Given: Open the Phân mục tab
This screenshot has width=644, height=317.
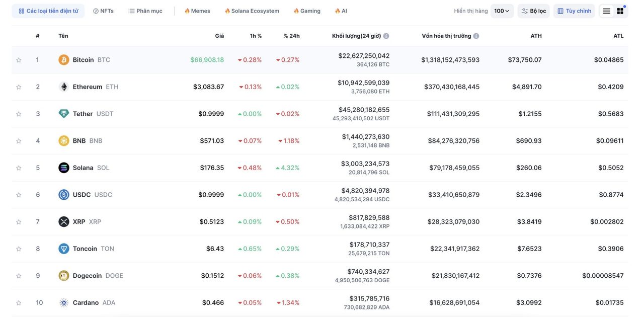Looking at the screenshot, I should pyautogui.click(x=145, y=11).
